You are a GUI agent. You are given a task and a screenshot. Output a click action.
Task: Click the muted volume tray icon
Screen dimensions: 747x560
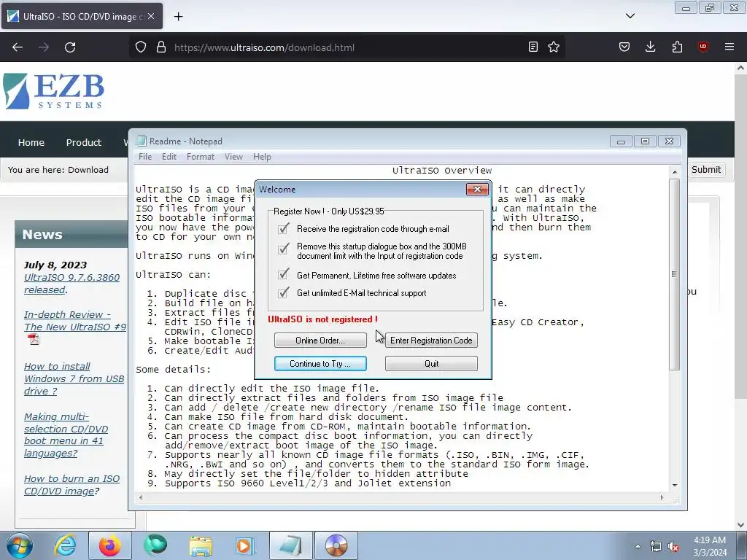coord(673,547)
